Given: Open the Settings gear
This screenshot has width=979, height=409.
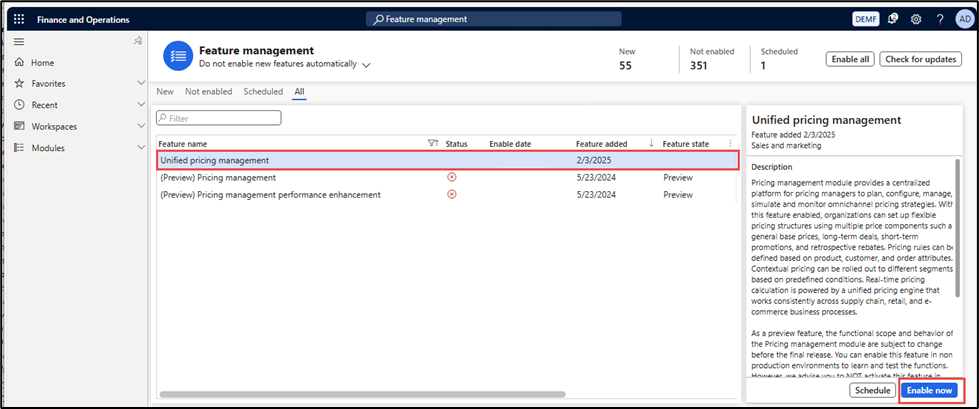Looking at the screenshot, I should tap(916, 19).
